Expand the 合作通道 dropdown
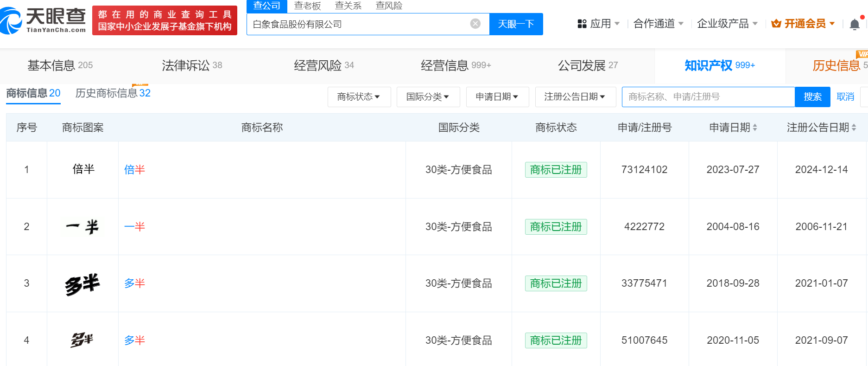Image resolution: width=868 pixels, height=366 pixels. pos(658,24)
